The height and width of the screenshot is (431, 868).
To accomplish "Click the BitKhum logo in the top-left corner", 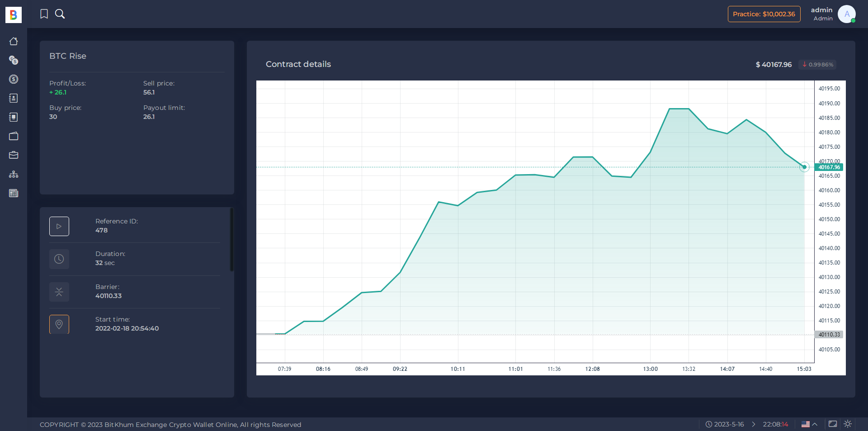I will coord(14,14).
